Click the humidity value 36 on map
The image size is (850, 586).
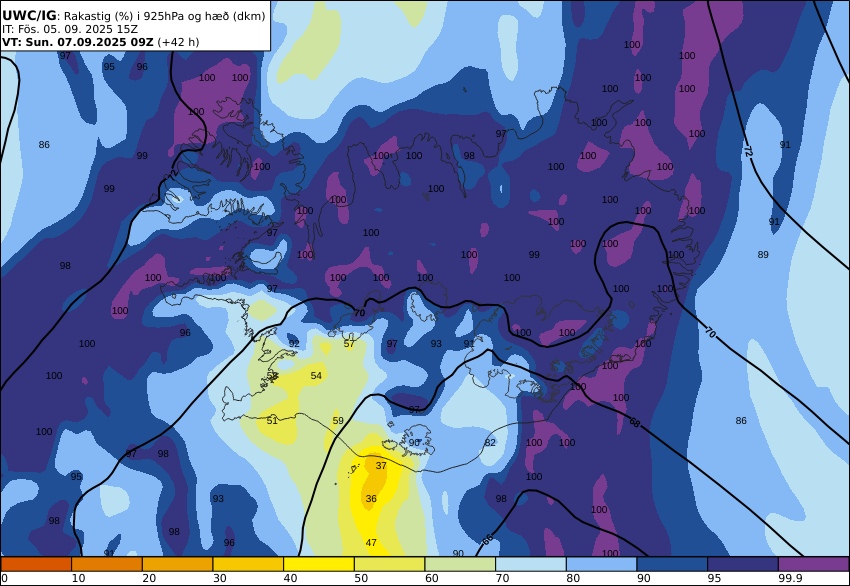[x=371, y=499]
